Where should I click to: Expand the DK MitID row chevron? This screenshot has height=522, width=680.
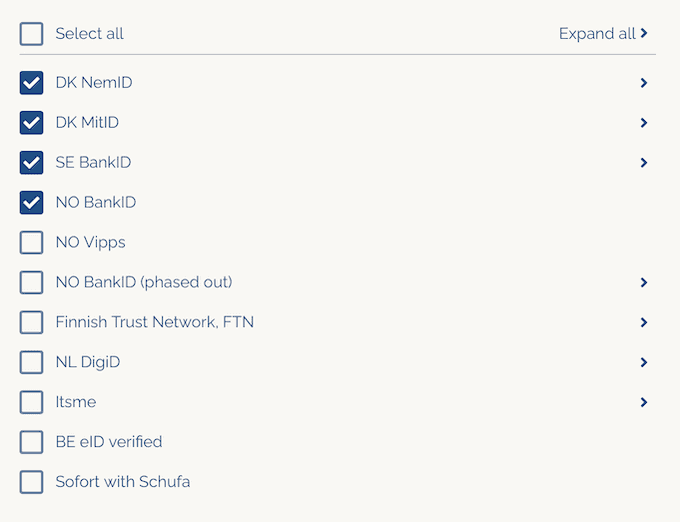644,123
